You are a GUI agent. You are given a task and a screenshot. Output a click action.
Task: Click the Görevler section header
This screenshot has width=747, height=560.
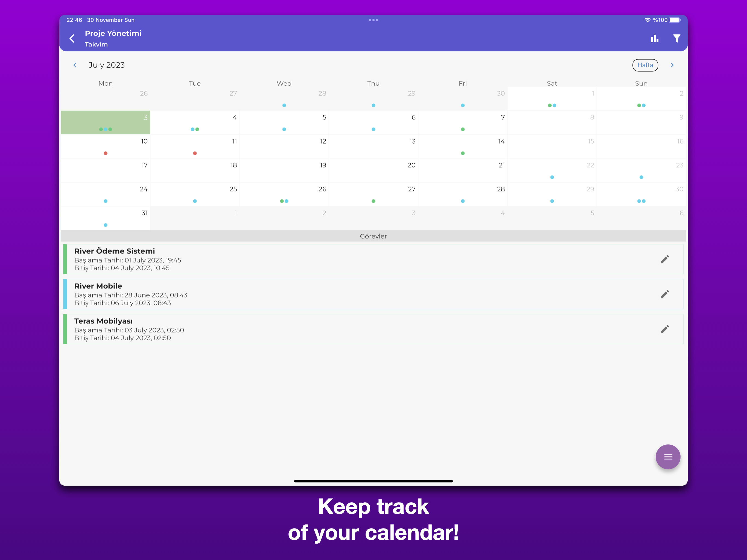point(373,236)
